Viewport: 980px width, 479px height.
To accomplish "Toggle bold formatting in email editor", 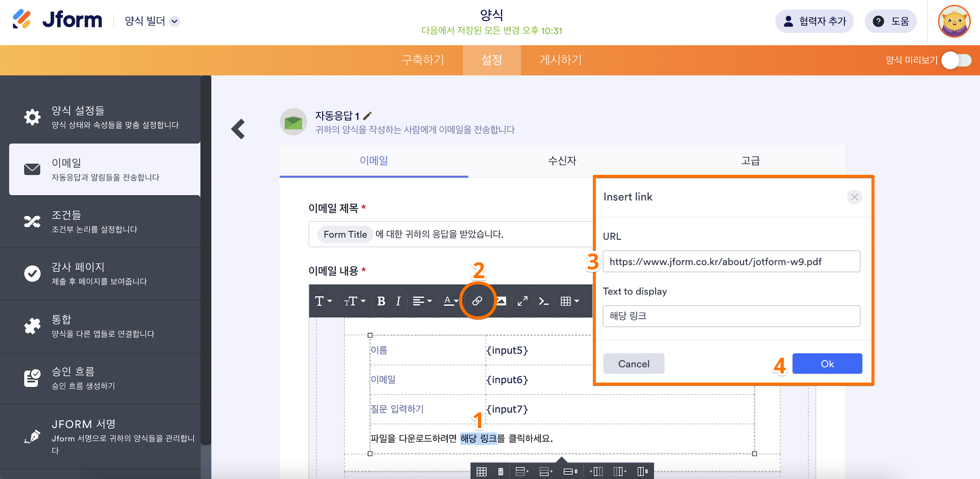I will (x=381, y=301).
